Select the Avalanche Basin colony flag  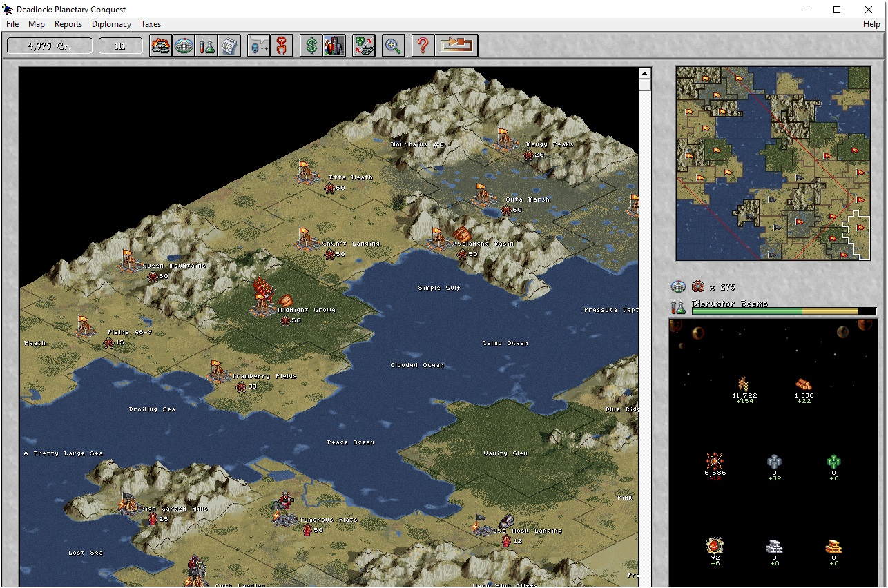pos(438,239)
